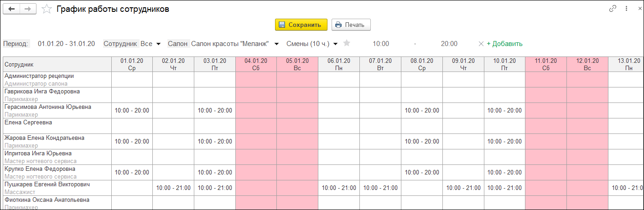Select Герасимова's 10:00 - 20:00 shift on 01.01.20
Image resolution: width=644 pixels, height=210 pixels.
point(132,110)
